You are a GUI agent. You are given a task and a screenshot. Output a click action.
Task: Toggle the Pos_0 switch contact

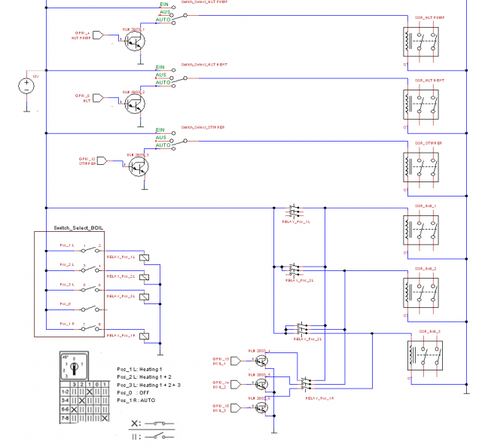pos(90,309)
